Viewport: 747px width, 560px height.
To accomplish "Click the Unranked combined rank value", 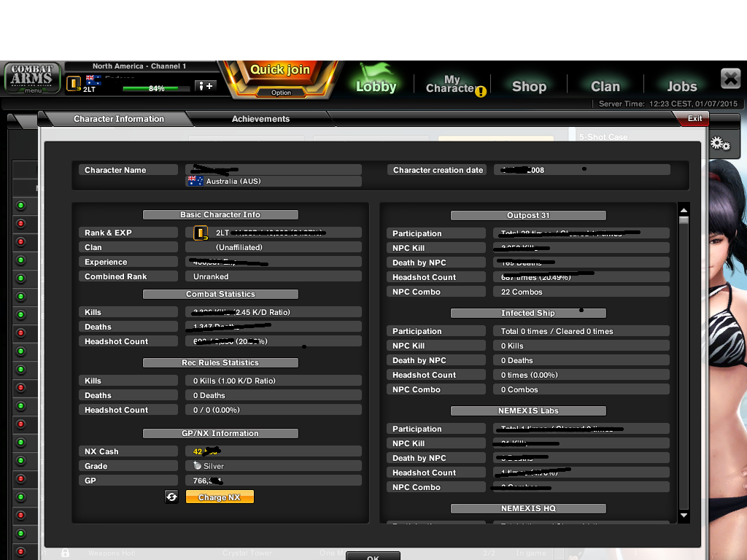I will 211,276.
